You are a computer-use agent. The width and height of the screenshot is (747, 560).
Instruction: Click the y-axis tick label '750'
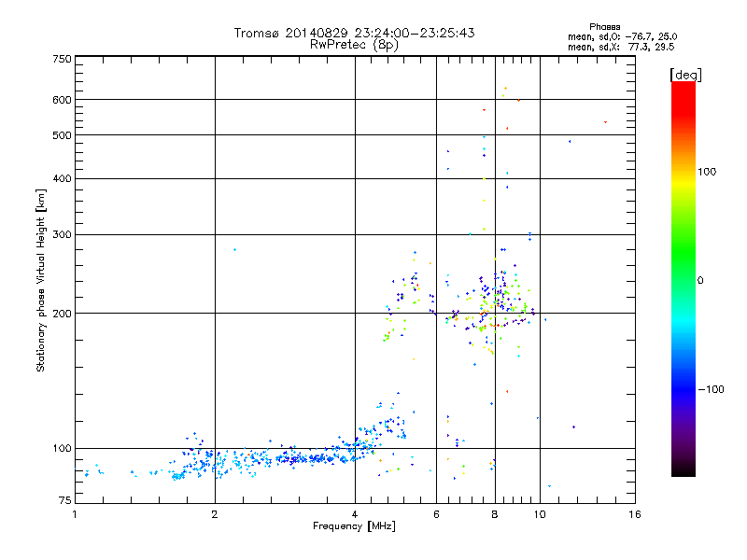[62, 59]
